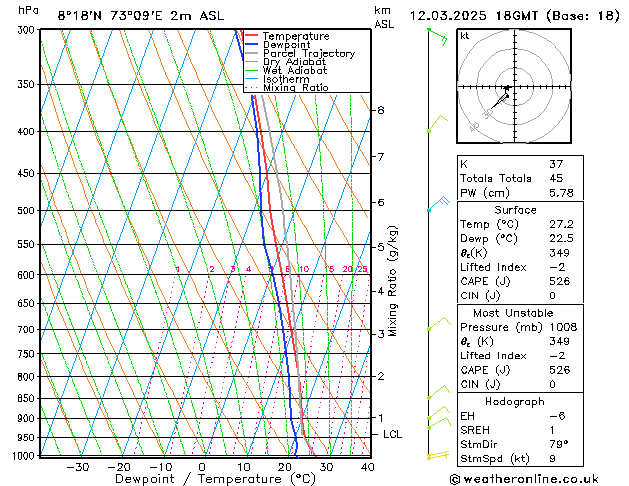The height and width of the screenshot is (486, 629).
Task: Click the 'Dry Adiabat' legend entry
Action: pyautogui.click(x=285, y=62)
